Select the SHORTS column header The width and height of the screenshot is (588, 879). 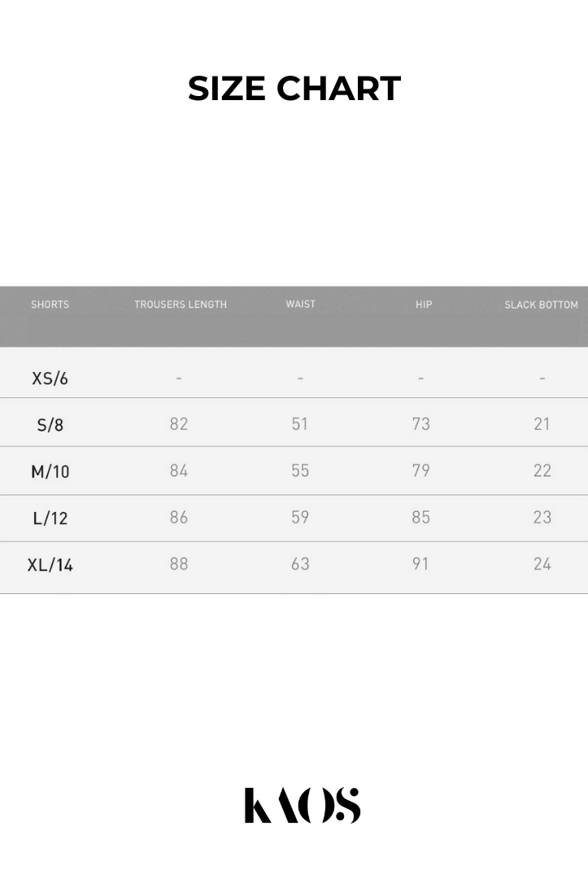coord(50,305)
